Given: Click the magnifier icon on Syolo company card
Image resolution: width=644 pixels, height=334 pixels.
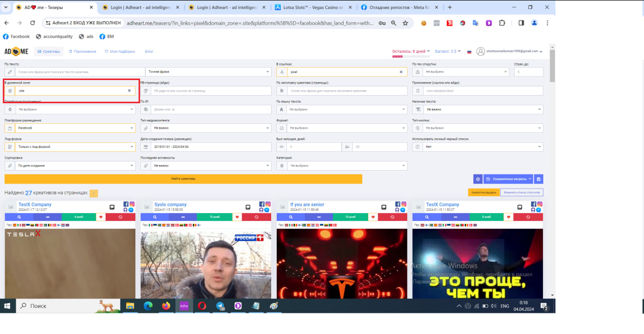Looking at the screenshot, I should point(154,217).
